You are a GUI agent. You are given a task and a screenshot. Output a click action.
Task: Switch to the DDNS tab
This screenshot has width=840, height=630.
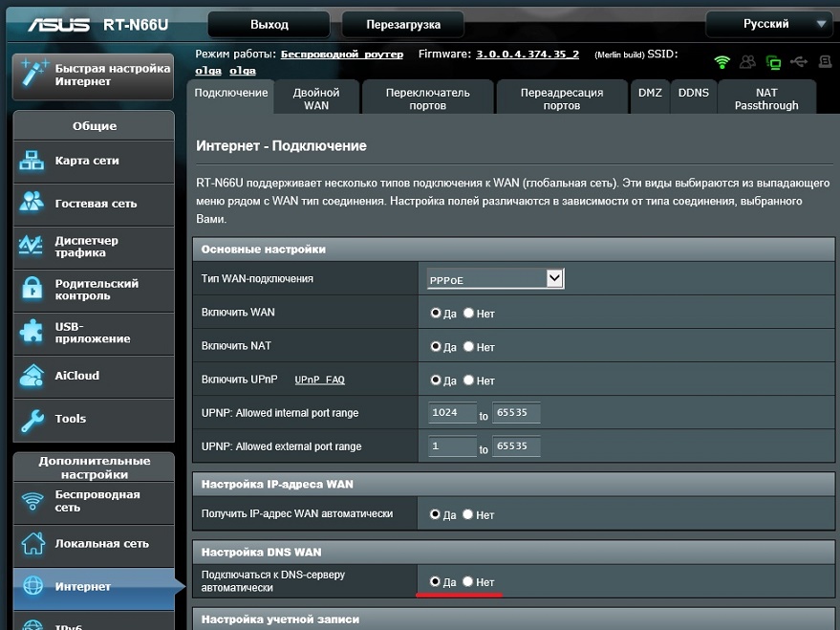click(x=693, y=94)
